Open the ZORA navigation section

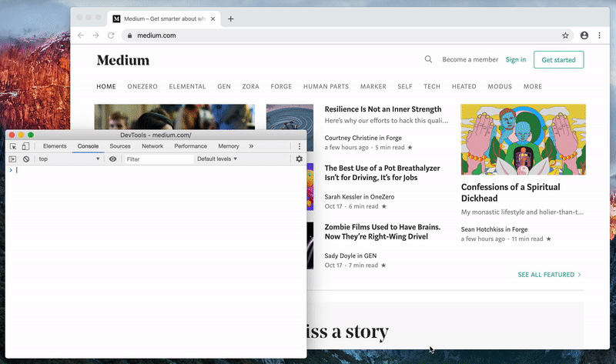[x=251, y=86]
